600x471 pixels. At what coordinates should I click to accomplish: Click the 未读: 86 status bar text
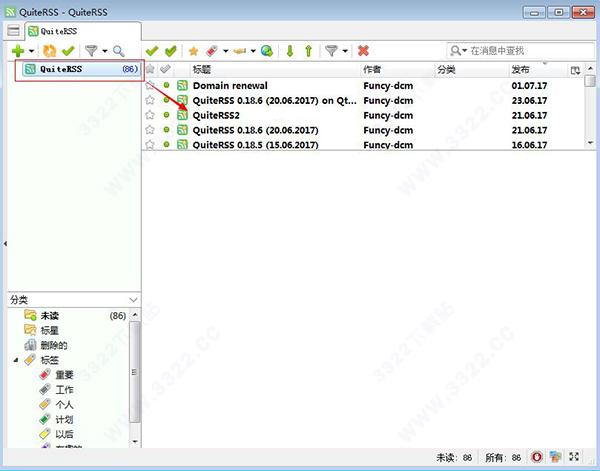[454, 458]
